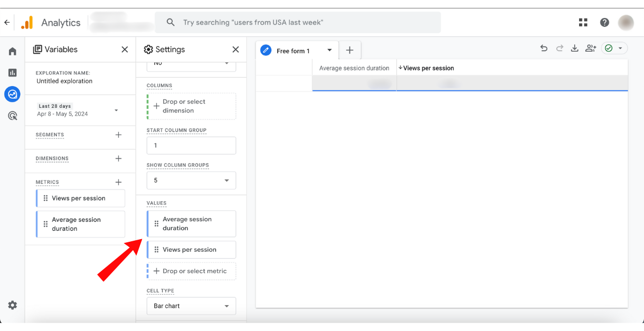Click the Start column group input field
Image resolution: width=644 pixels, height=331 pixels.
(x=191, y=145)
